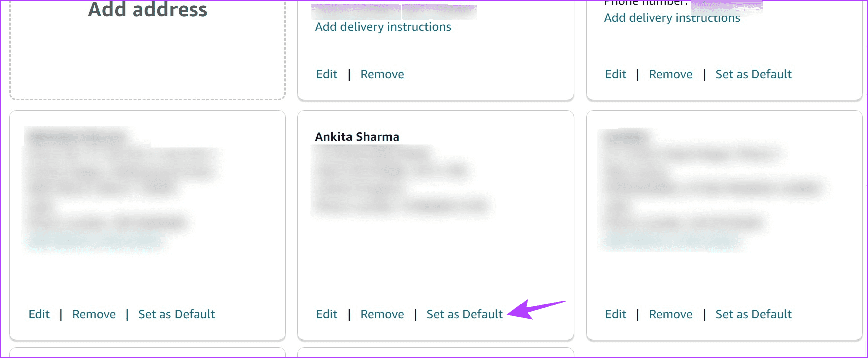
Task: Open blurred delivery instructions link right of Ankita Sharma
Action: (672, 241)
